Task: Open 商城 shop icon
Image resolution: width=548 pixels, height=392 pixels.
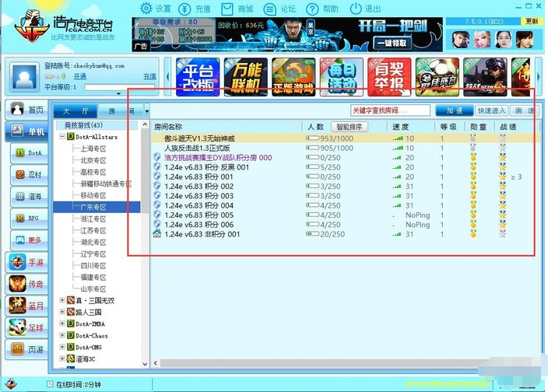Action: click(227, 9)
